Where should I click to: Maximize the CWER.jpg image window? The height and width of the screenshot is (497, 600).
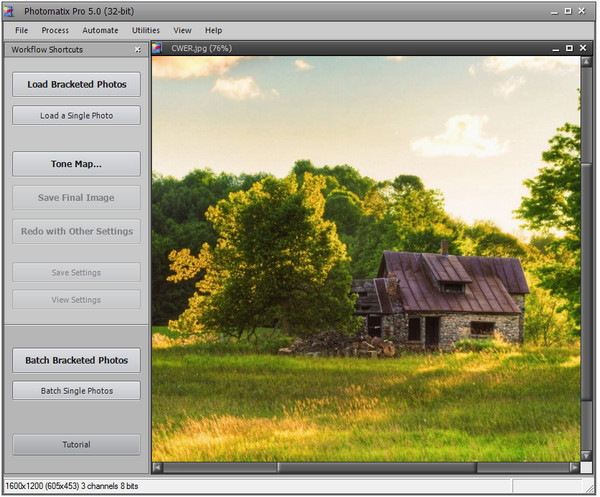[x=569, y=48]
